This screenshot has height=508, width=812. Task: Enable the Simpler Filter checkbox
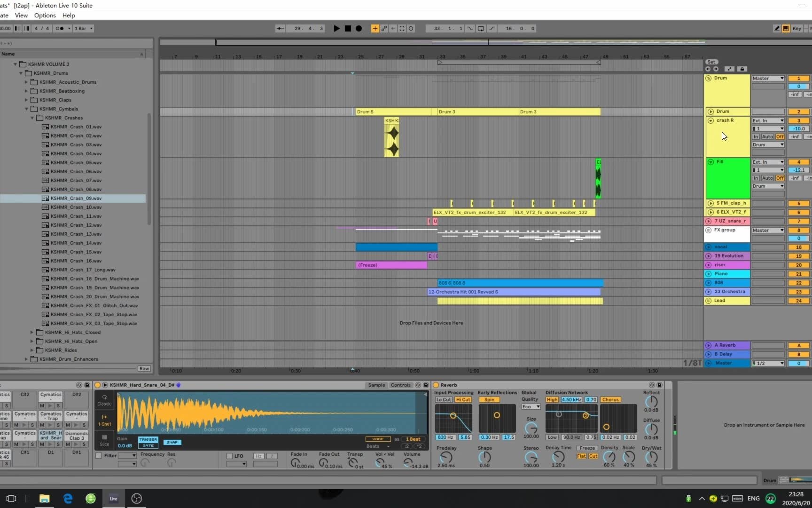[x=99, y=456]
